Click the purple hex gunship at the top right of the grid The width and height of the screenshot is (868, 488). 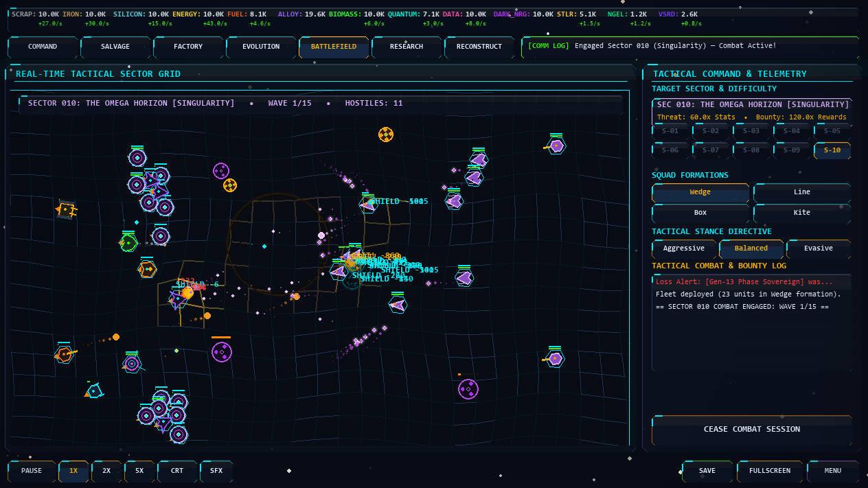click(556, 146)
